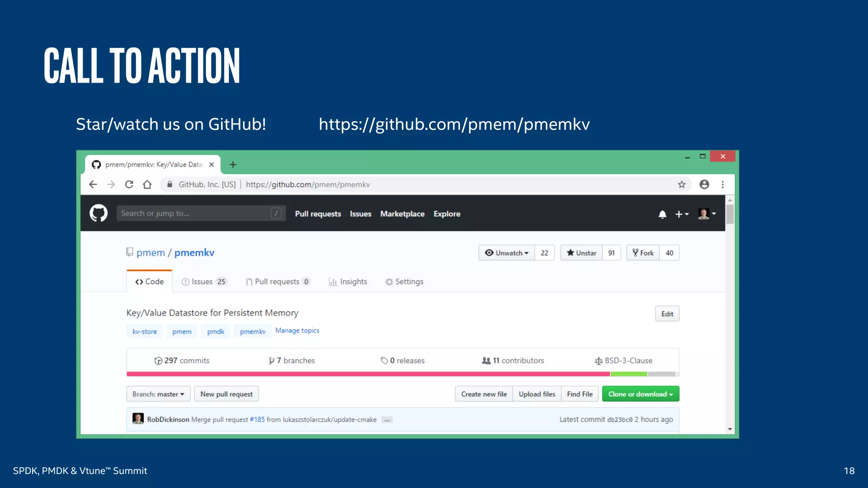The width and height of the screenshot is (868, 488).
Task: Go to browser home page
Action: [147, 184]
